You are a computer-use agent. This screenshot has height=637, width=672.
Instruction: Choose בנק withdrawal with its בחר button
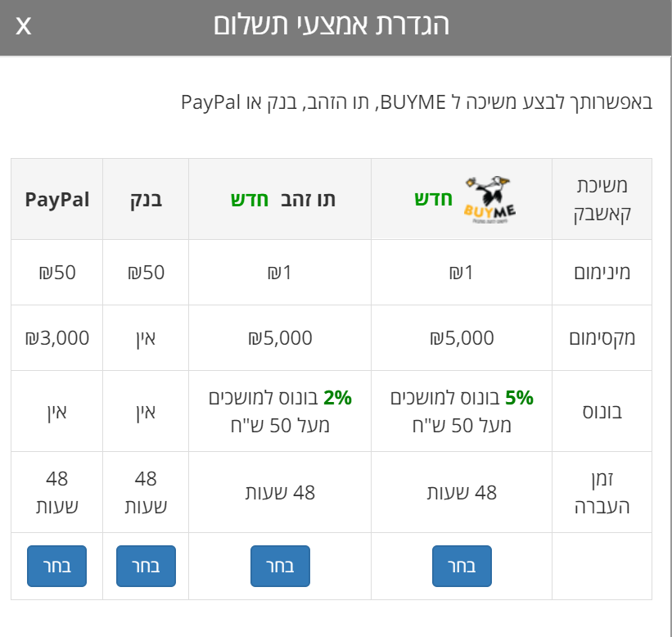[x=146, y=566]
